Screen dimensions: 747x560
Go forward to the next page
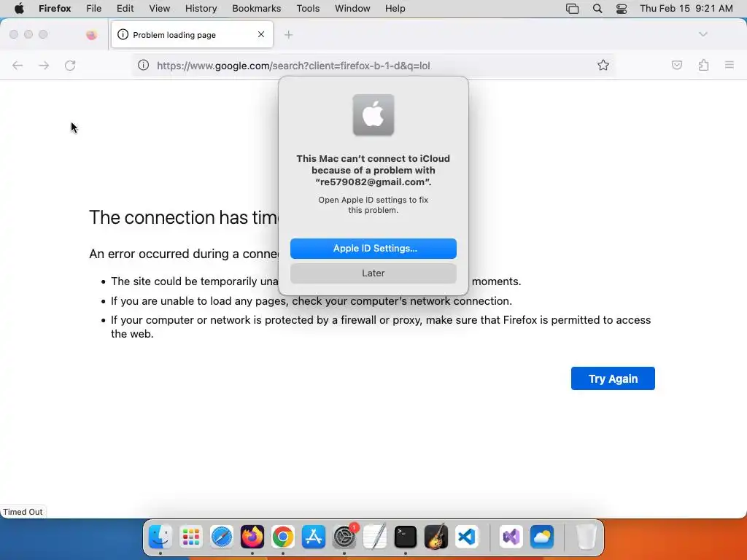tap(44, 66)
